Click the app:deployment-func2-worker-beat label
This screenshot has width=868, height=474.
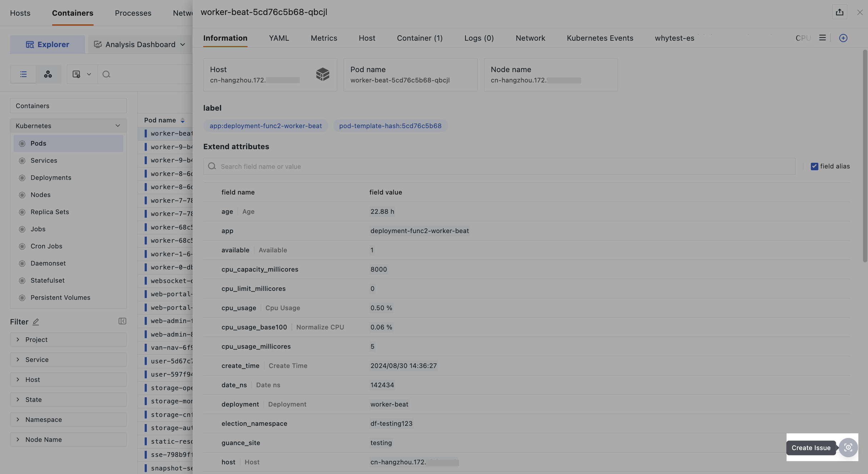pyautogui.click(x=265, y=126)
